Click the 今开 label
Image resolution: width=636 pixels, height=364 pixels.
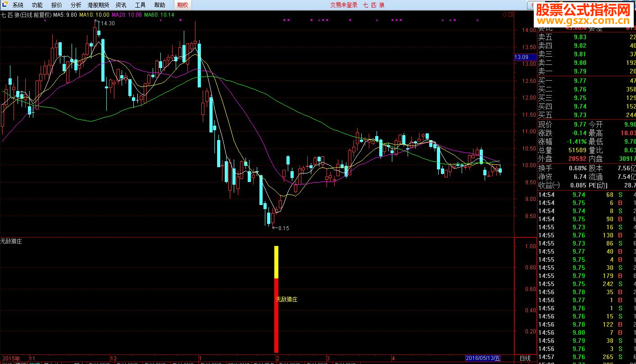(x=595, y=125)
